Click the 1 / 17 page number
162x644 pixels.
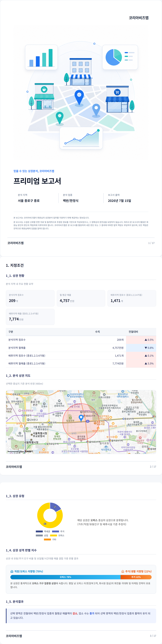[151, 243]
